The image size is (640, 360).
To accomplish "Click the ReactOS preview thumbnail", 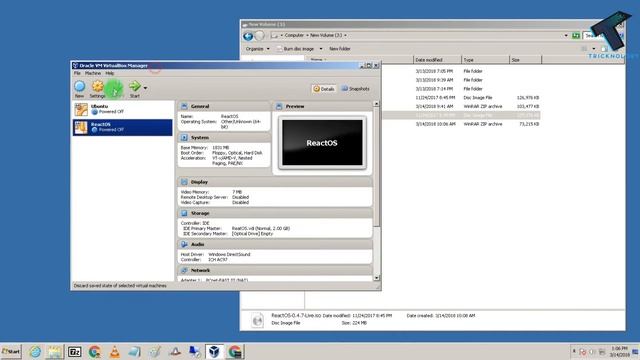I will click(x=322, y=142).
